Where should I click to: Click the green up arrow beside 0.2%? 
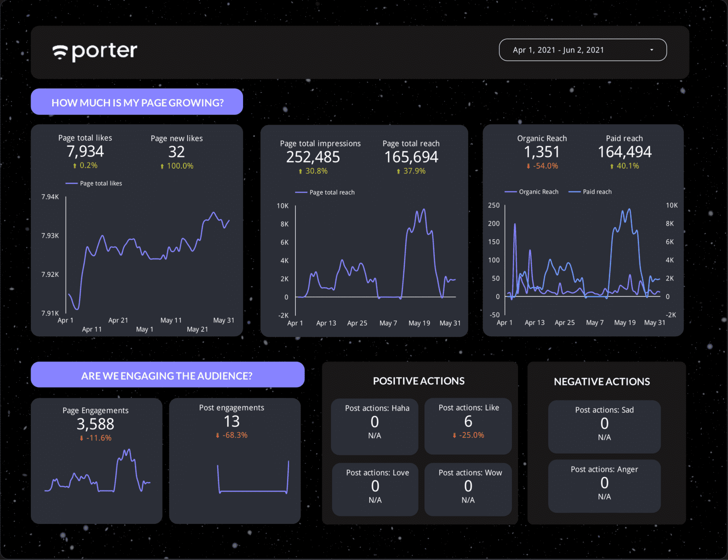click(75, 165)
